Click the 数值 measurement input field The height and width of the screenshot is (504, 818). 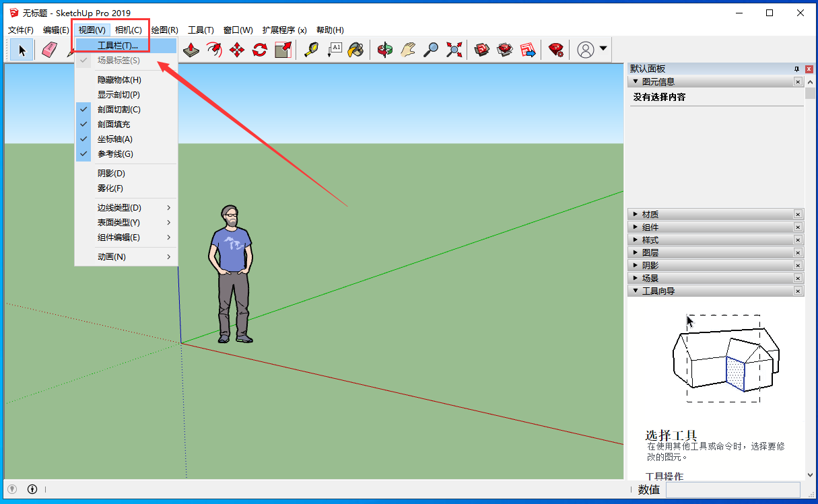(734, 490)
